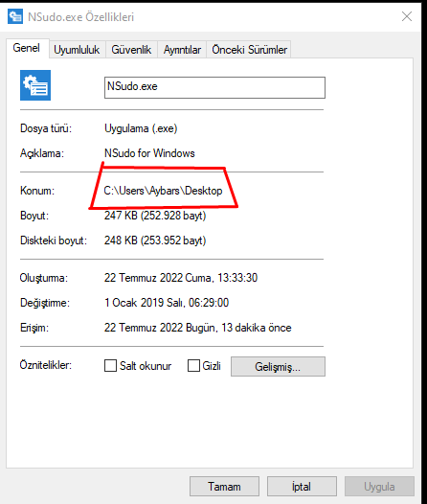
Task: Click the large NSudo application icon
Action: [35, 85]
